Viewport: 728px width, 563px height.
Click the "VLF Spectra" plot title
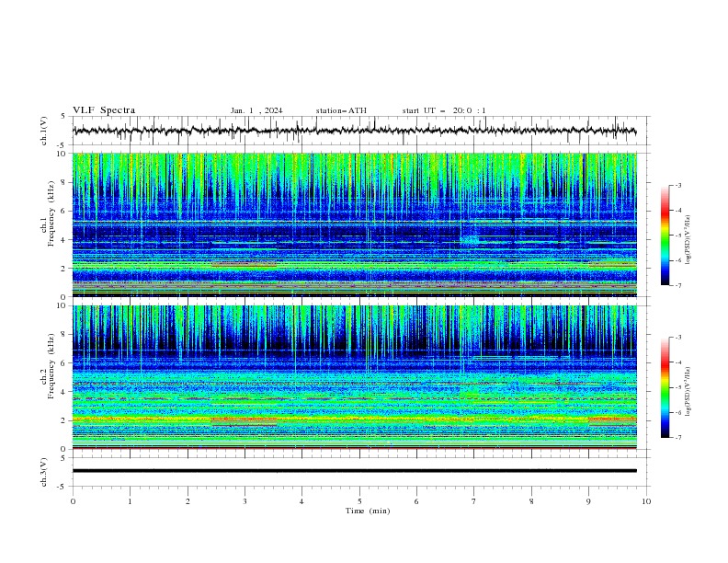pyautogui.click(x=104, y=110)
